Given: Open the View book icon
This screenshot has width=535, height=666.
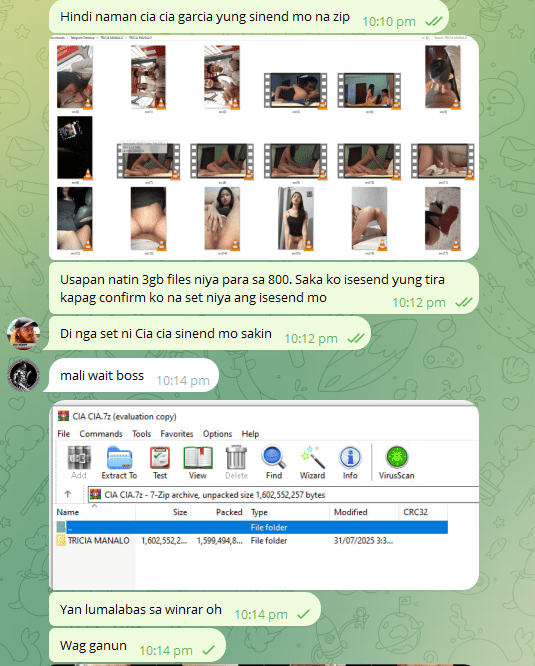Looking at the screenshot, I should click(197, 458).
